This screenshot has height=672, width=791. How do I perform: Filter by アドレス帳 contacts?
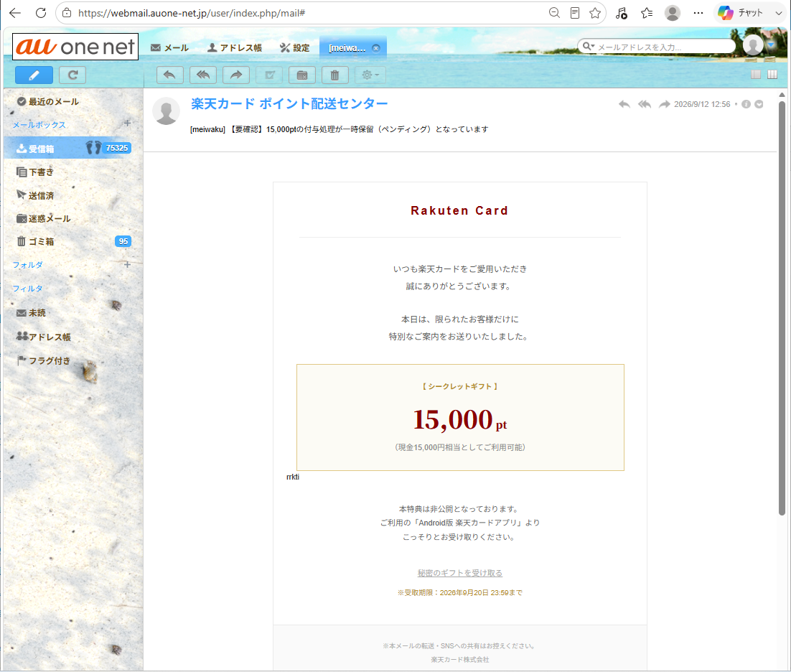click(43, 337)
